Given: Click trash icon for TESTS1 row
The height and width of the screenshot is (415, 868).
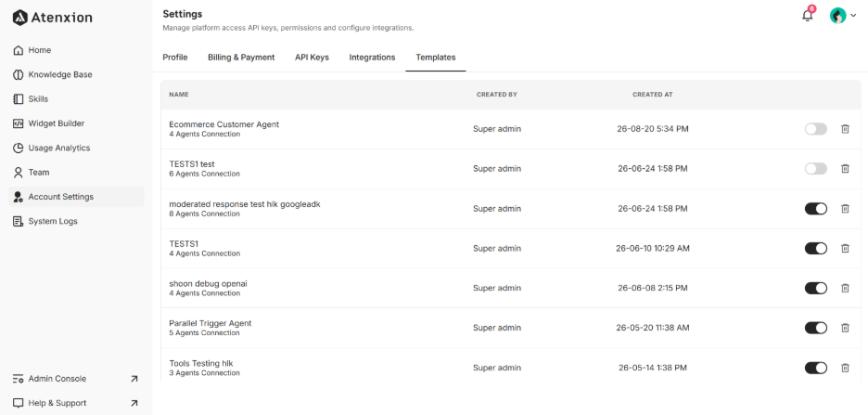Looking at the screenshot, I should click(845, 248).
